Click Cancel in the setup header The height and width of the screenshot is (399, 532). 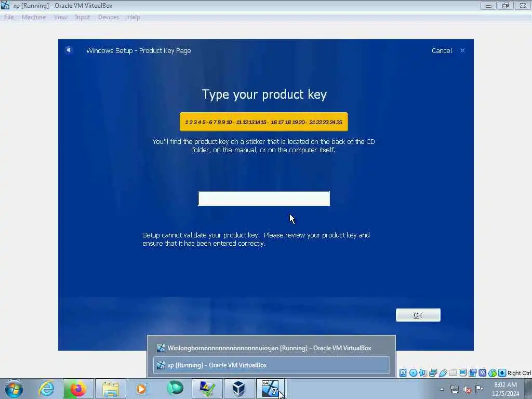(442, 50)
